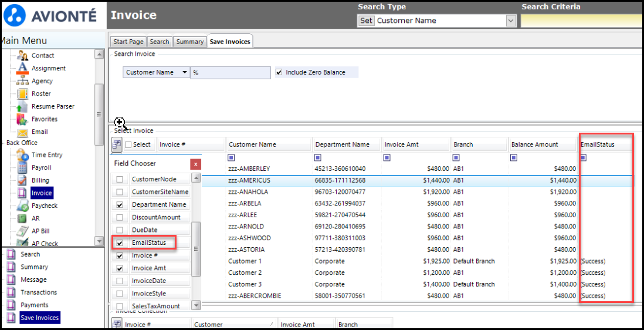The image size is (644, 330).
Task: Open the Payroll calculator icon
Action: tap(22, 168)
